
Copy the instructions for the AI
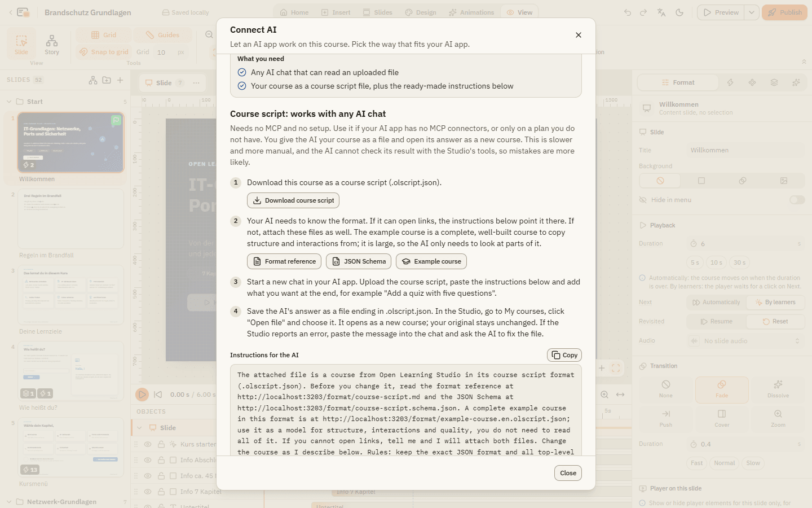tap(564, 355)
